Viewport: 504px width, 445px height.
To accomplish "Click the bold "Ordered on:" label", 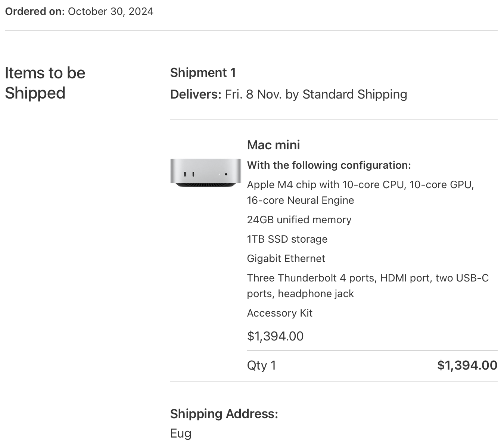I will click(x=35, y=11).
